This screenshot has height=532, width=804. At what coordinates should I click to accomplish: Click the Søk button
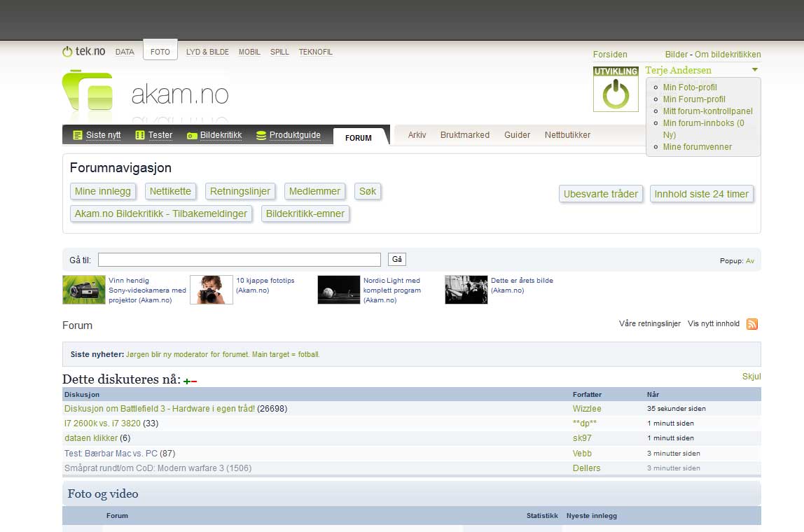[x=367, y=191]
